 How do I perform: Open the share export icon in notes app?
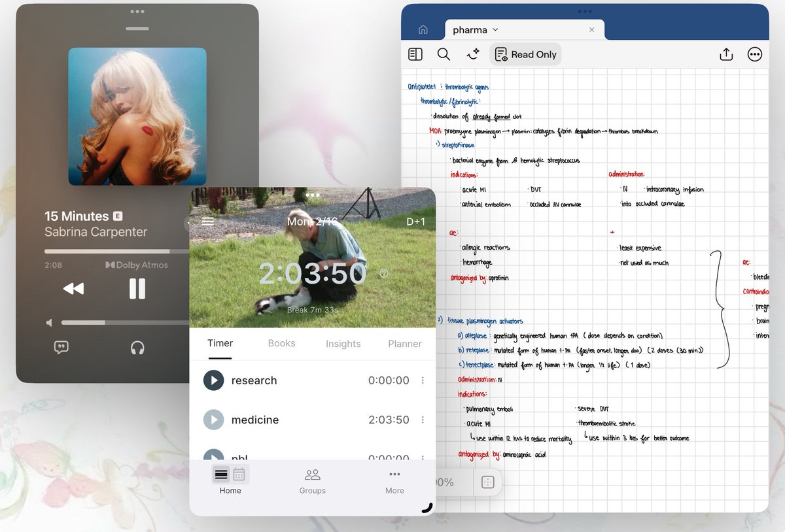coord(726,55)
